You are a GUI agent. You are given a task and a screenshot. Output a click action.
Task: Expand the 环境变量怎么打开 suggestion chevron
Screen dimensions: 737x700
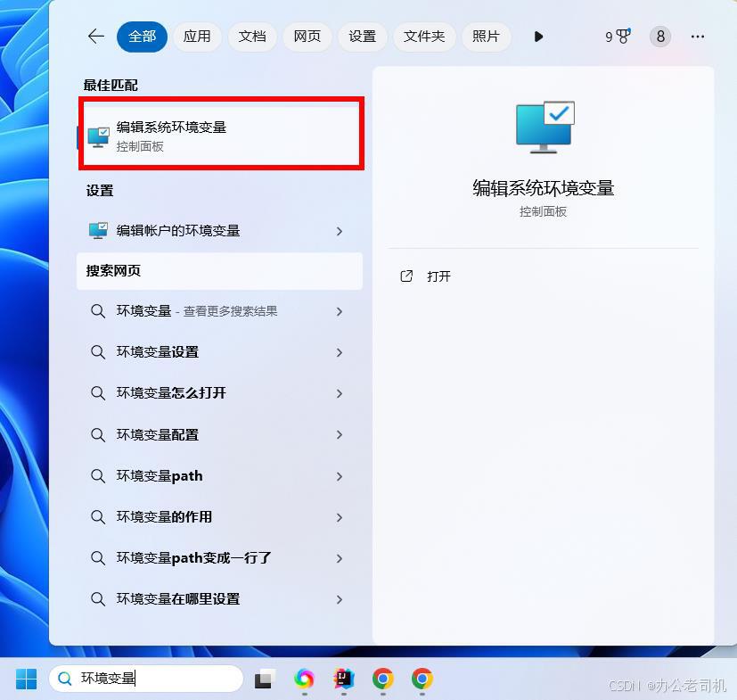point(339,392)
